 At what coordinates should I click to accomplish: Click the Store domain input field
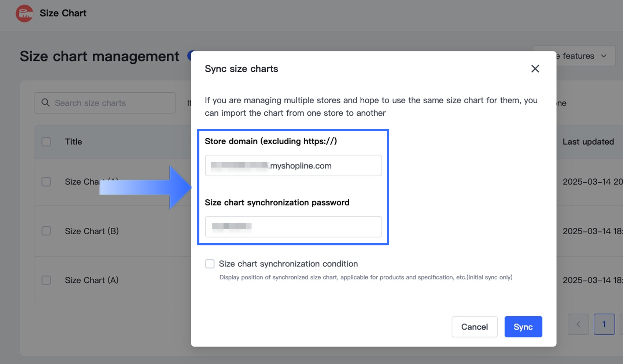click(293, 166)
